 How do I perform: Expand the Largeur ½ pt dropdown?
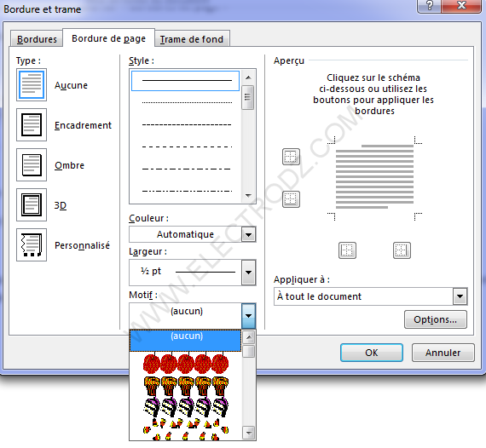(x=248, y=273)
